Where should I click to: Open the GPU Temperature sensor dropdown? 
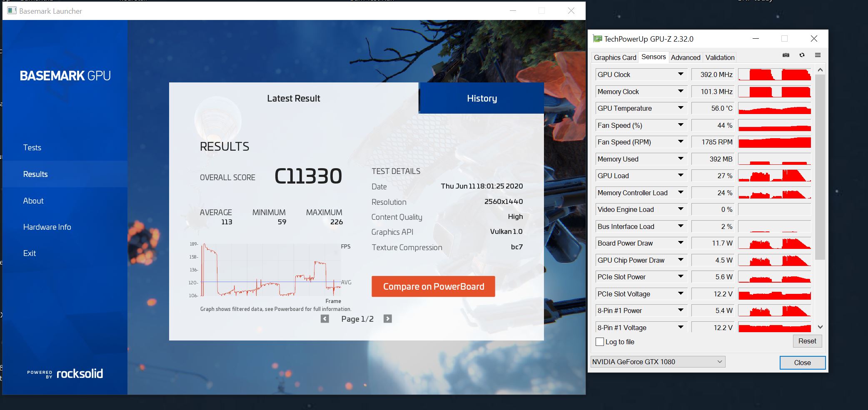pos(681,108)
